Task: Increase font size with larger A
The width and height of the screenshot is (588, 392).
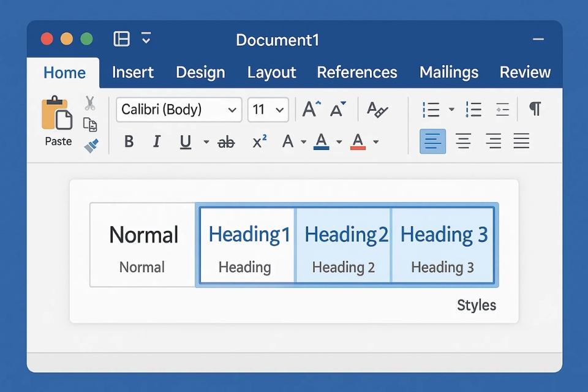Action: click(311, 110)
